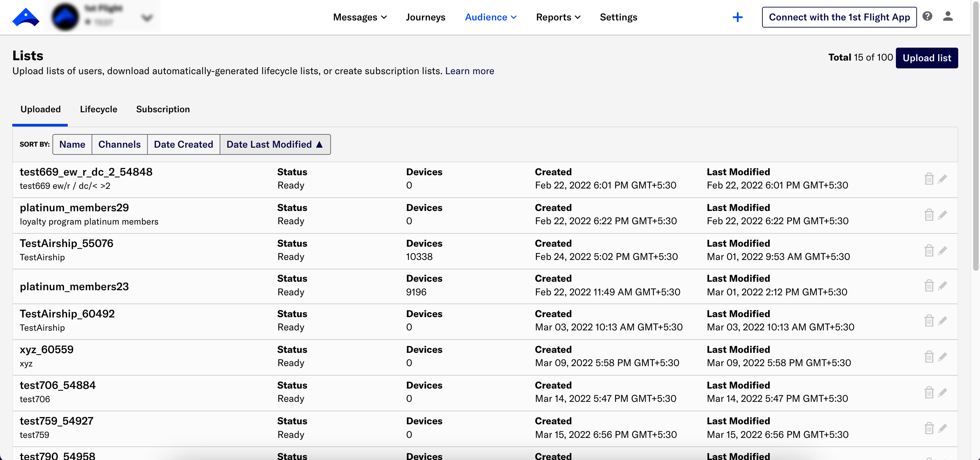Expand the Messages dropdown menu
Viewport: 980px width, 460px height.
pos(360,17)
